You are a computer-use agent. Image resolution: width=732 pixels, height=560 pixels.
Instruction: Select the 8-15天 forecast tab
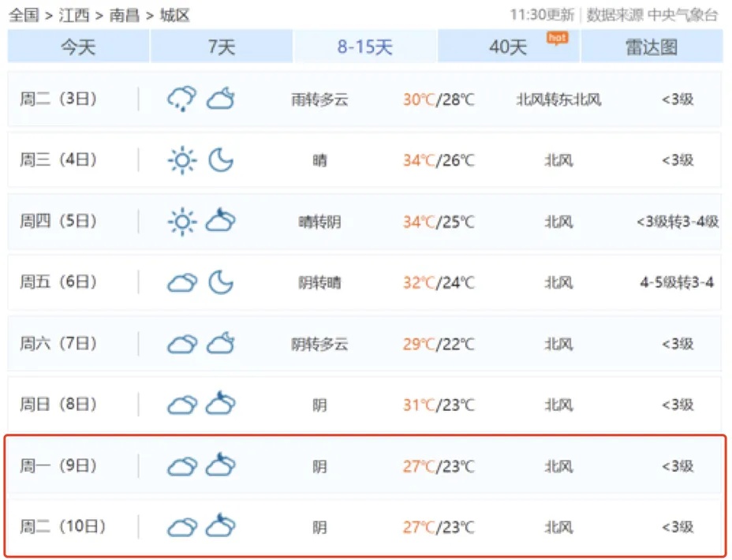pos(365,47)
